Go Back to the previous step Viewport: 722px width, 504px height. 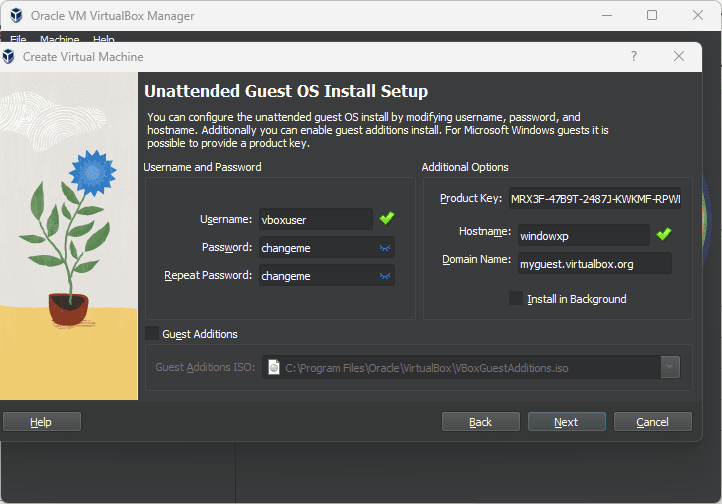point(480,422)
